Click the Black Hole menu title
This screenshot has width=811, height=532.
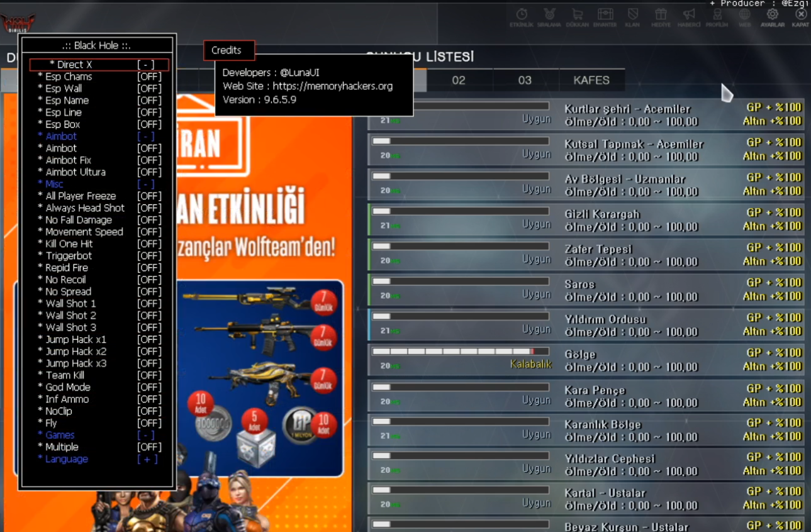coord(97,45)
